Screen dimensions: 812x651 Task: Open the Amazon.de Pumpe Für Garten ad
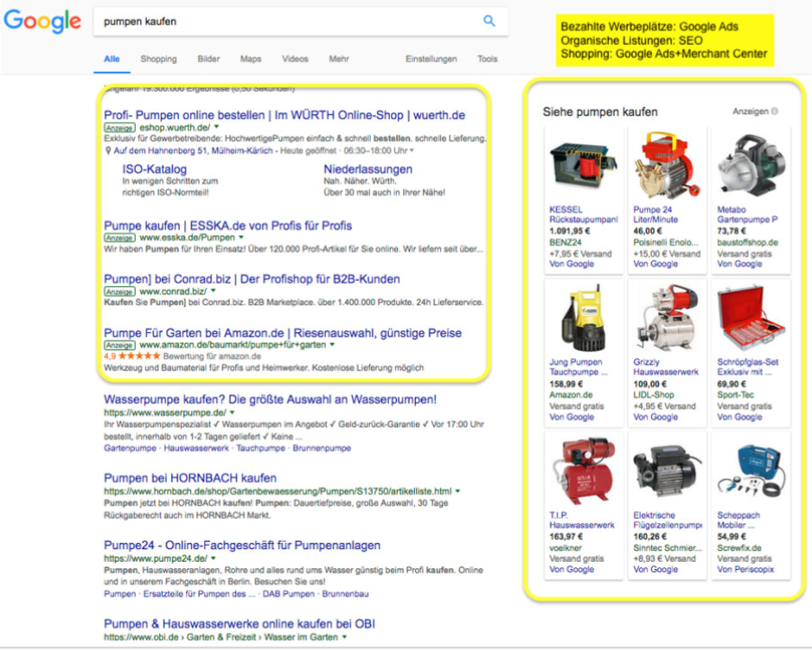tap(283, 333)
